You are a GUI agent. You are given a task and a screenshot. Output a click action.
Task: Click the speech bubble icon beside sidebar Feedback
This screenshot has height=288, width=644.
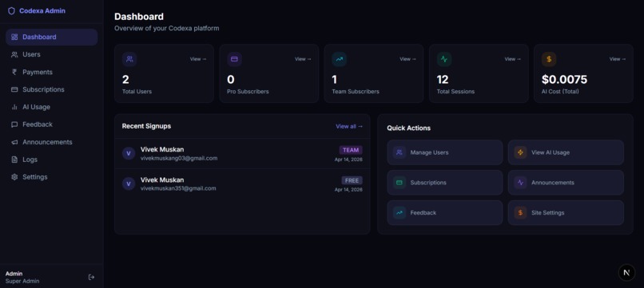pos(14,124)
